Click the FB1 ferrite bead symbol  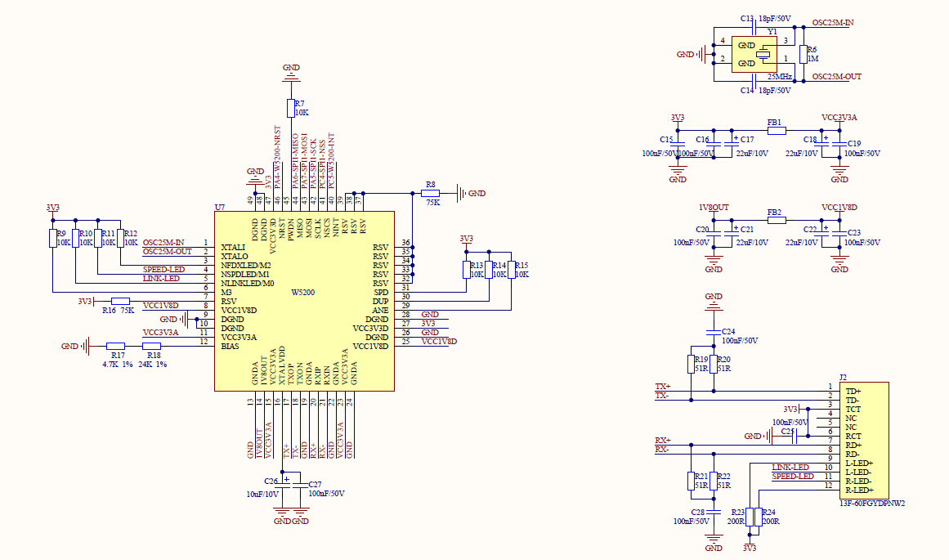click(x=776, y=130)
